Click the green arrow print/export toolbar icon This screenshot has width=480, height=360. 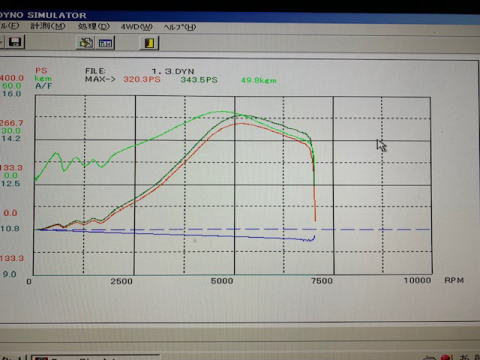click(x=86, y=43)
